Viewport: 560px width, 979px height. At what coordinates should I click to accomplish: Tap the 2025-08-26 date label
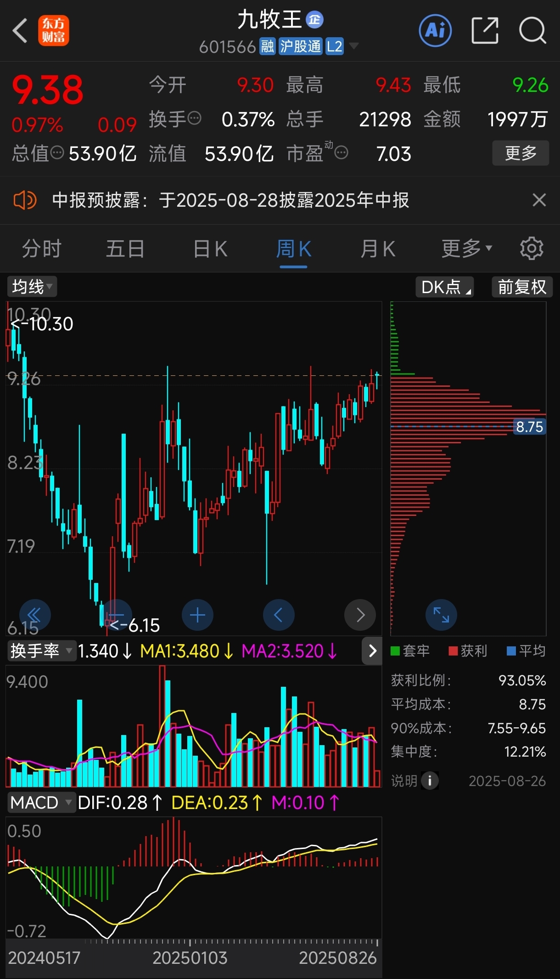pos(507,781)
